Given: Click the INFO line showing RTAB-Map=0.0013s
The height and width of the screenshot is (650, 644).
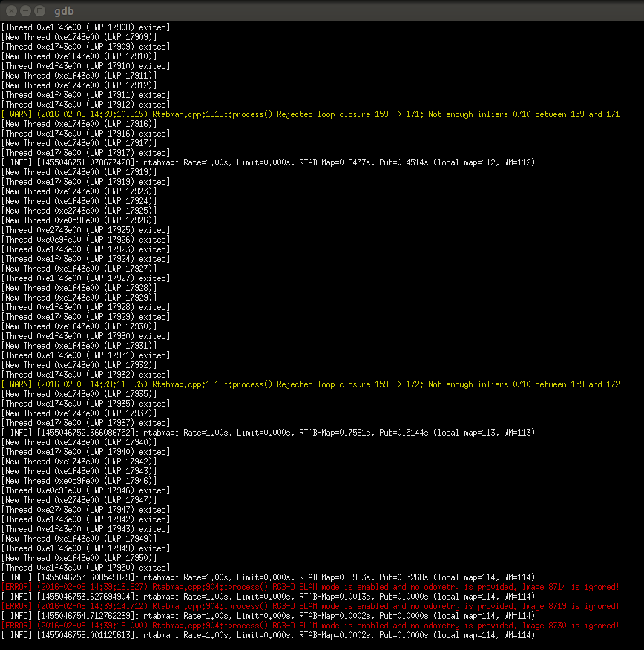Looking at the screenshot, I should 267,597.
